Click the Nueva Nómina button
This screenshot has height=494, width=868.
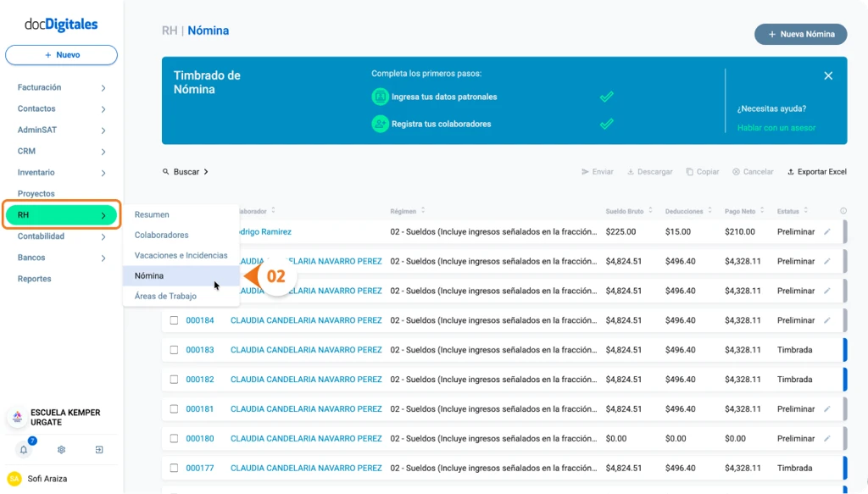(x=801, y=34)
